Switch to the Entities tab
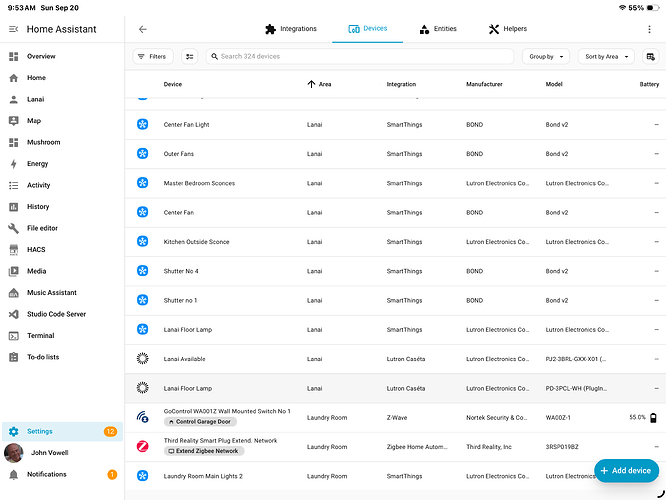 [438, 29]
